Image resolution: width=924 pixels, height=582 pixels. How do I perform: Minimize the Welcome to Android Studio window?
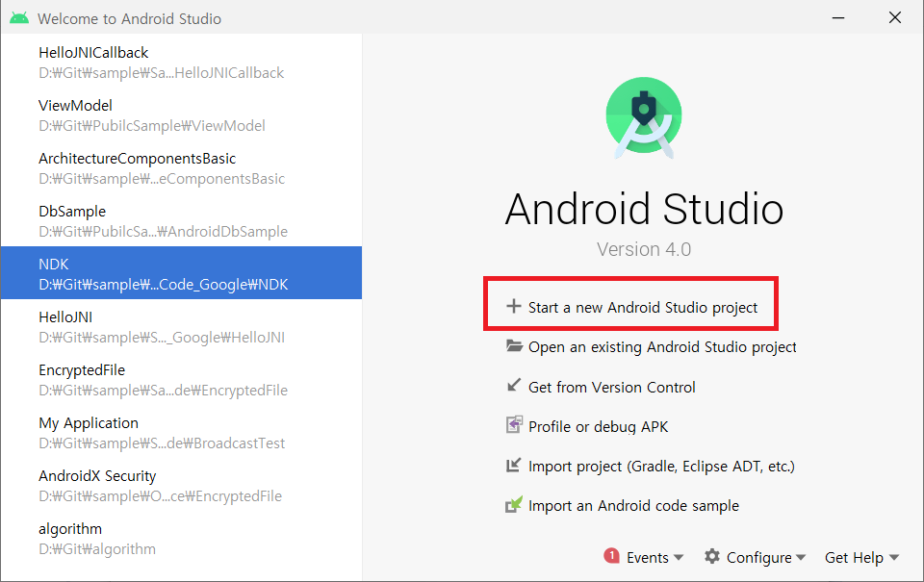[x=838, y=18]
